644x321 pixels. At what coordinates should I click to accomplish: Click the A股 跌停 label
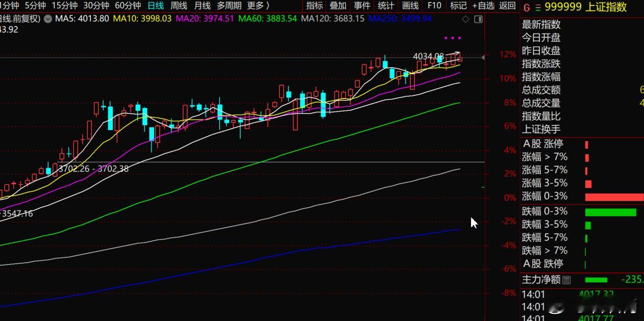543,264
